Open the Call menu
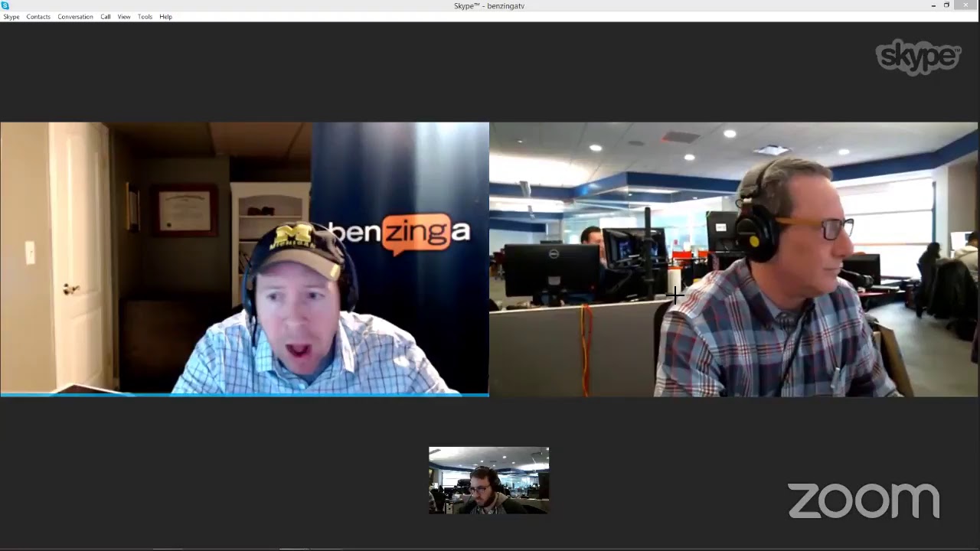This screenshot has width=980, height=551. point(106,17)
